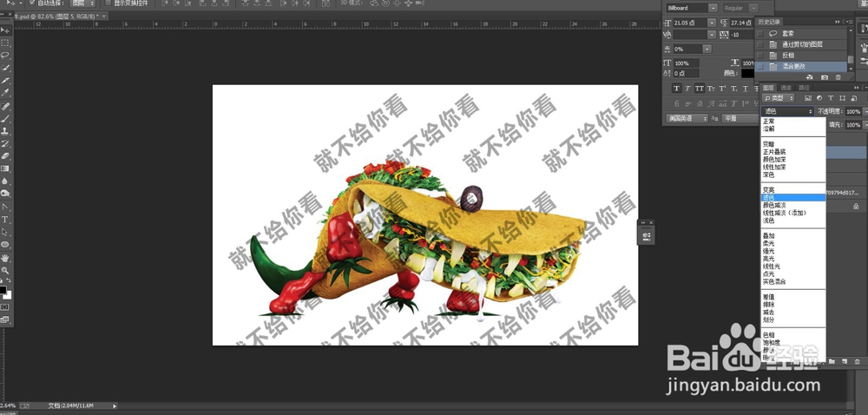Open the tracking 0% dropdown arrow
Viewport: 868px width, 415px height.
[707, 49]
